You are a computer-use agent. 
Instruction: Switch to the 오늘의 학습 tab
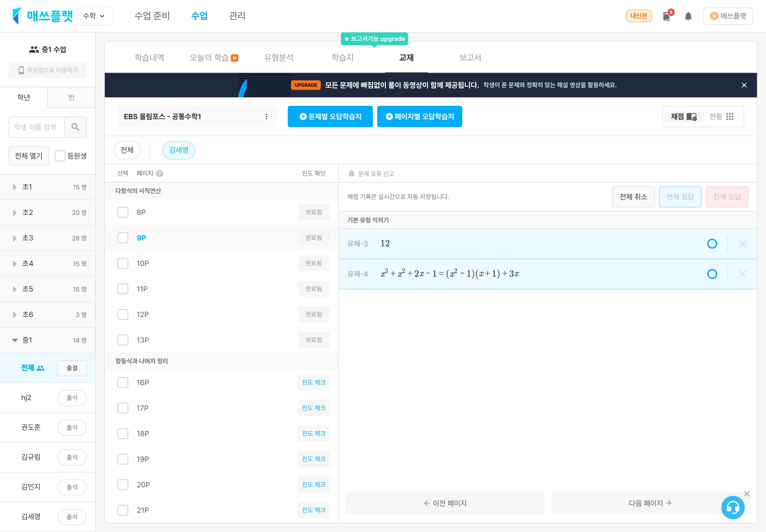point(214,58)
